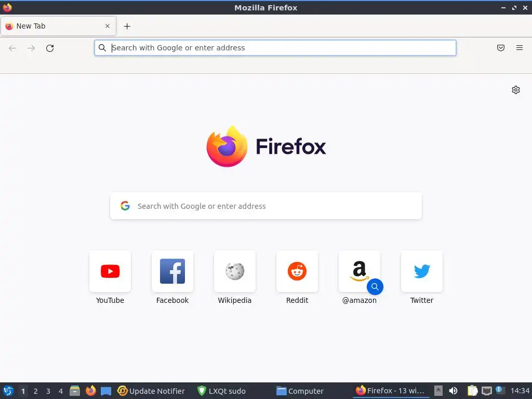
Task: Switch to virtual desktop 2
Action: point(36,391)
